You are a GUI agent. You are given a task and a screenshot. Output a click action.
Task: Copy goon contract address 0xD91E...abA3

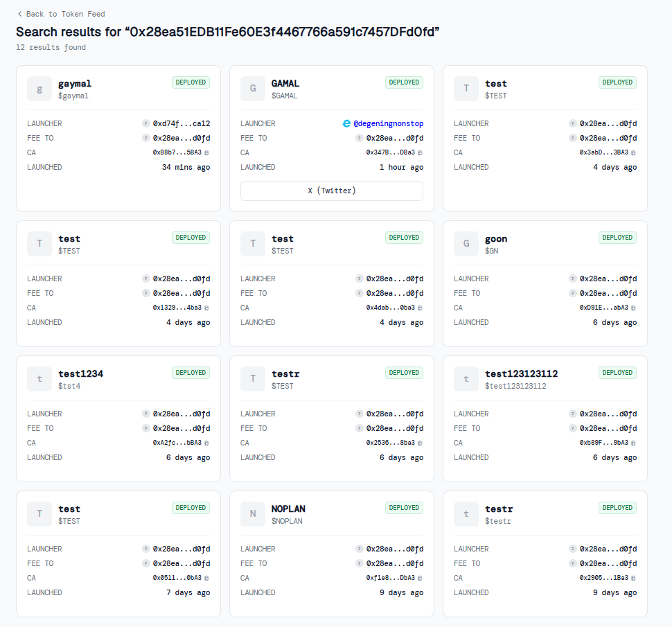[633, 308]
